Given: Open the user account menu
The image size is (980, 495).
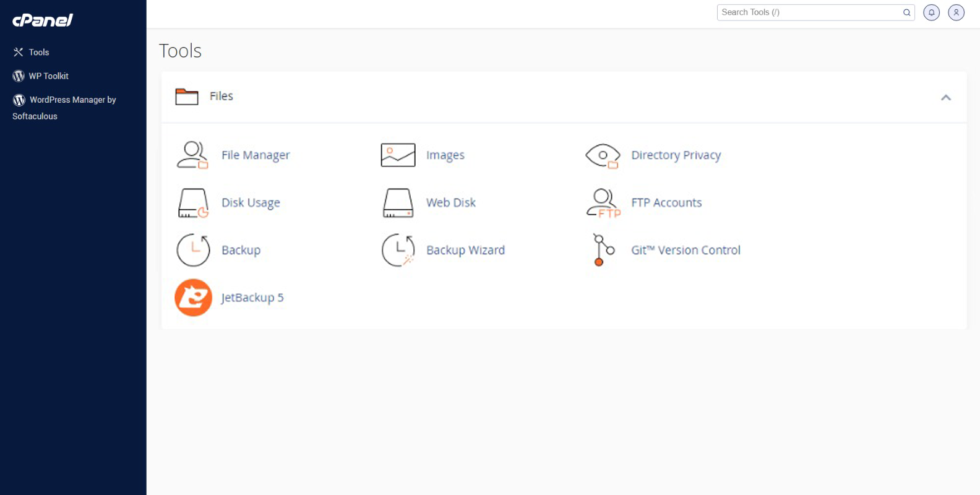Looking at the screenshot, I should click(x=956, y=12).
